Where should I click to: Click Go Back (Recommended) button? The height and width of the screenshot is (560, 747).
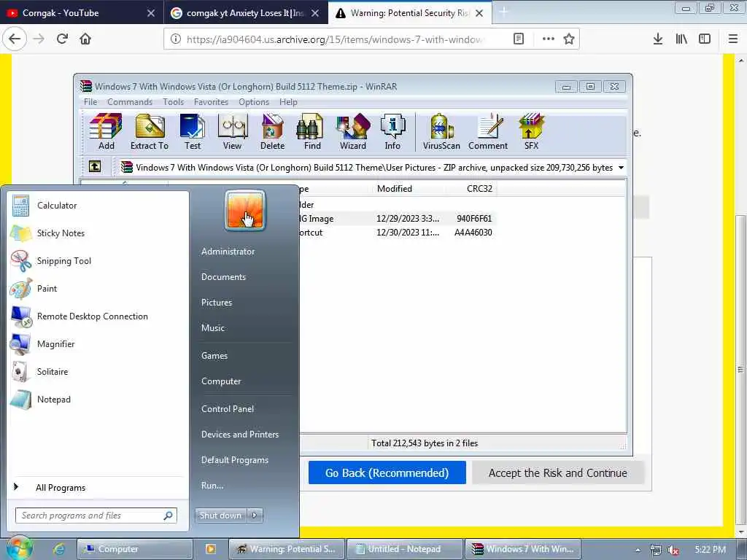pos(387,472)
